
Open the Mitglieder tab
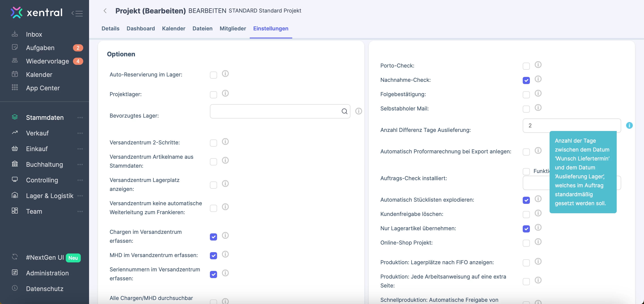click(x=233, y=28)
